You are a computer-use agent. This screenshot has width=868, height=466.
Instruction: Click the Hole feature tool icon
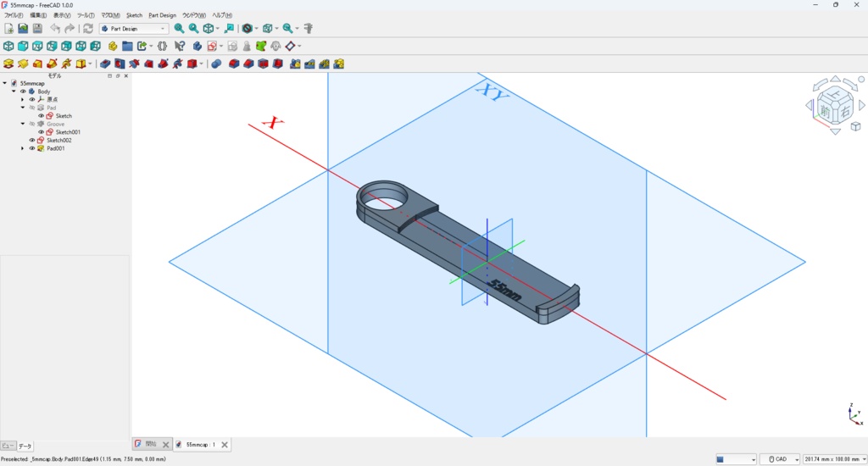click(120, 64)
